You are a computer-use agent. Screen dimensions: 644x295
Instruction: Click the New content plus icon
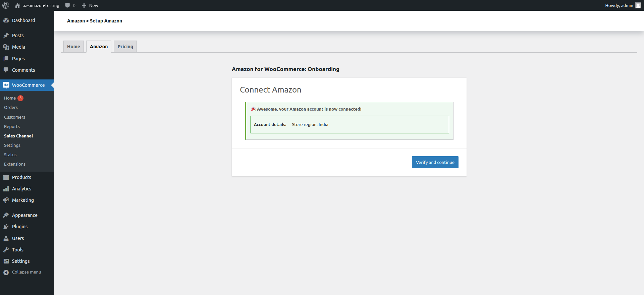[x=84, y=5]
